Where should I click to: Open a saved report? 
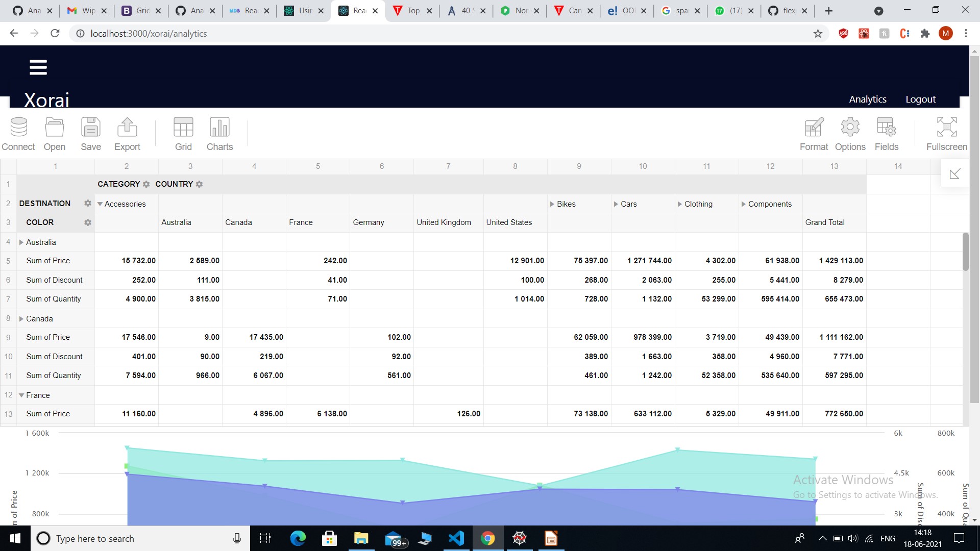click(54, 134)
